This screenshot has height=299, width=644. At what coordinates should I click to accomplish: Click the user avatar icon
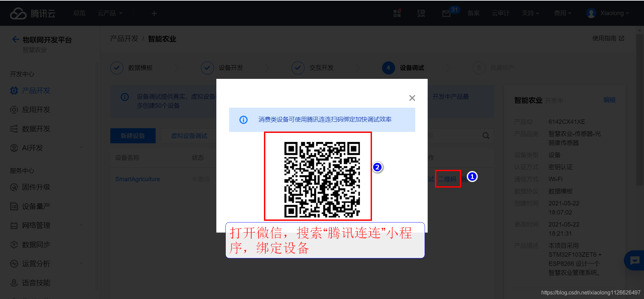[591, 13]
